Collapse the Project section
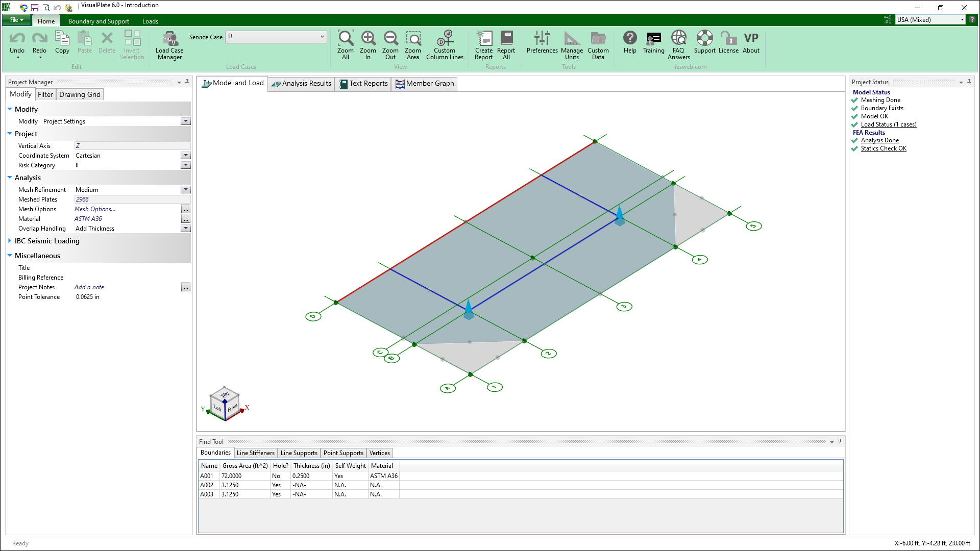980x551 pixels. 10,134
